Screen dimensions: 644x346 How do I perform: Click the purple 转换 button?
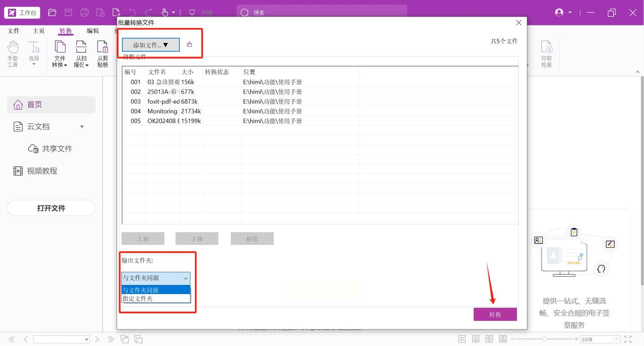coord(495,314)
